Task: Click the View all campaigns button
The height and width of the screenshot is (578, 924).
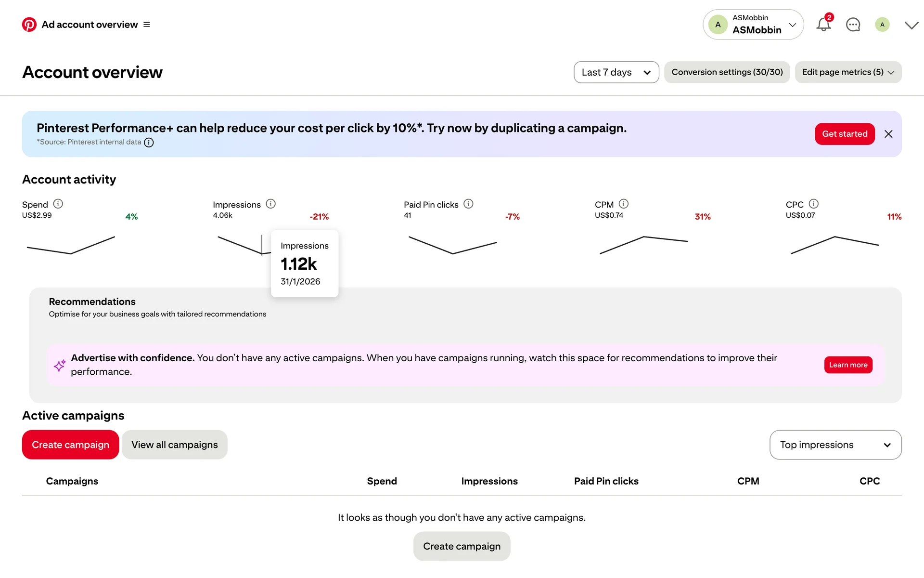Action: coord(174,445)
